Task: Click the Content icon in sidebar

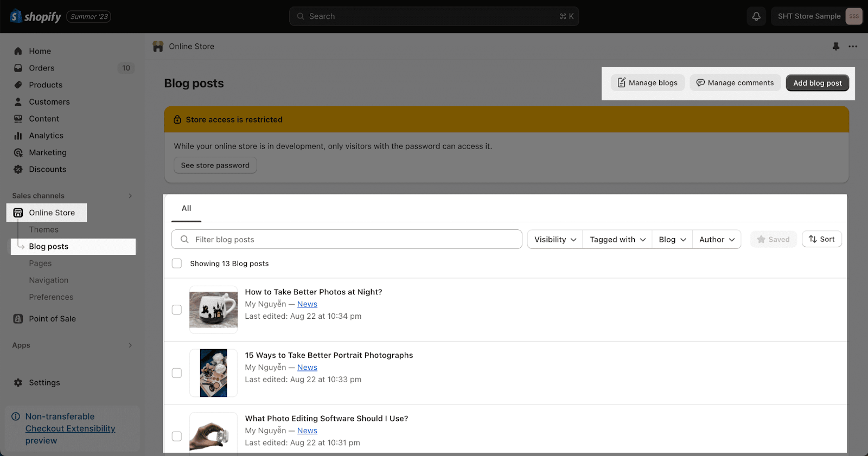Action: (18, 118)
